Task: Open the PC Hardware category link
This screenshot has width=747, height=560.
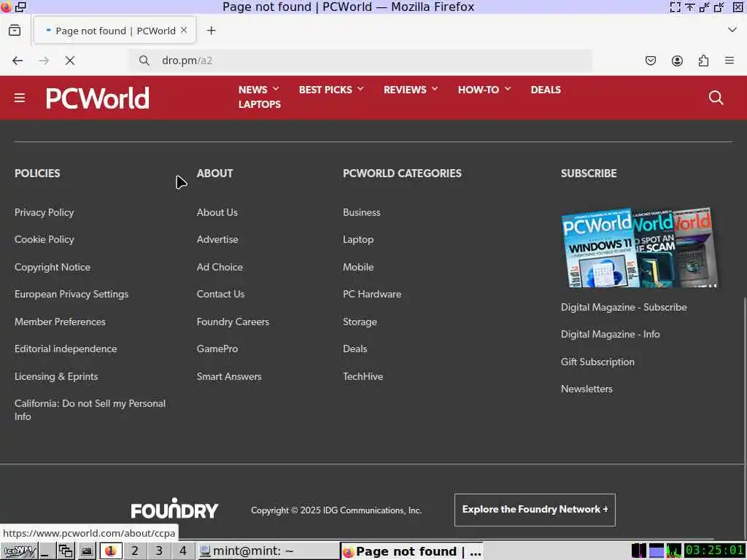Action: (x=372, y=295)
